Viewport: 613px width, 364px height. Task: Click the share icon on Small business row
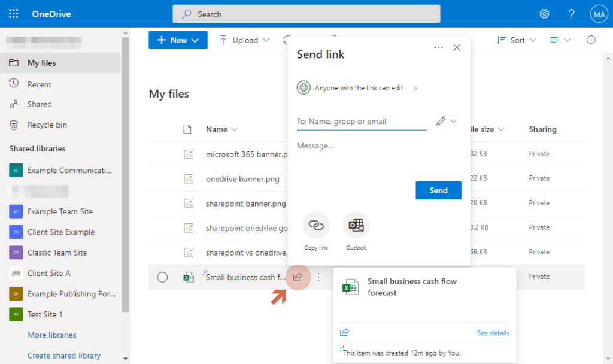(x=298, y=277)
